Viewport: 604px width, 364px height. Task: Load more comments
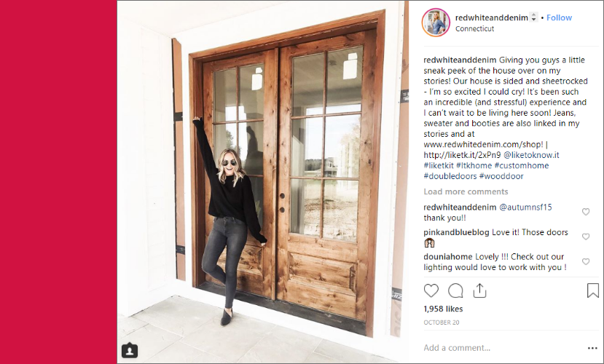tap(466, 191)
